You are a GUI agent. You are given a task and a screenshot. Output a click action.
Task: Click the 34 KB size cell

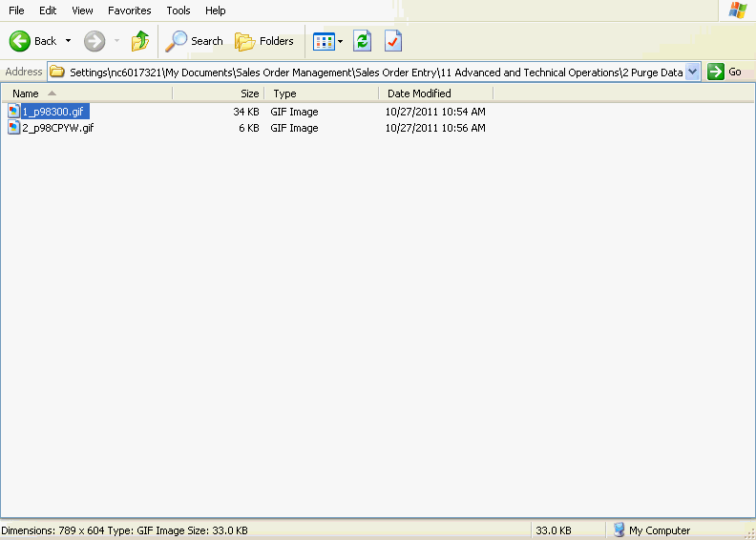246,112
